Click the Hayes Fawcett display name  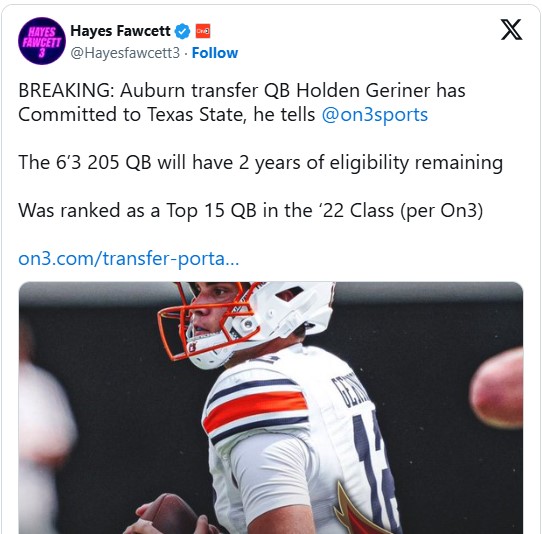120,31
